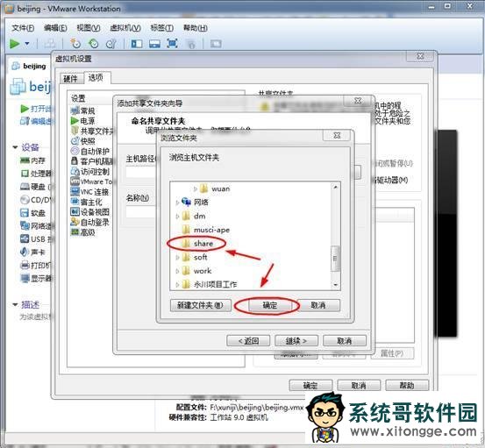
Task: Select 高级 in settings list
Action: pyautogui.click(x=83, y=232)
